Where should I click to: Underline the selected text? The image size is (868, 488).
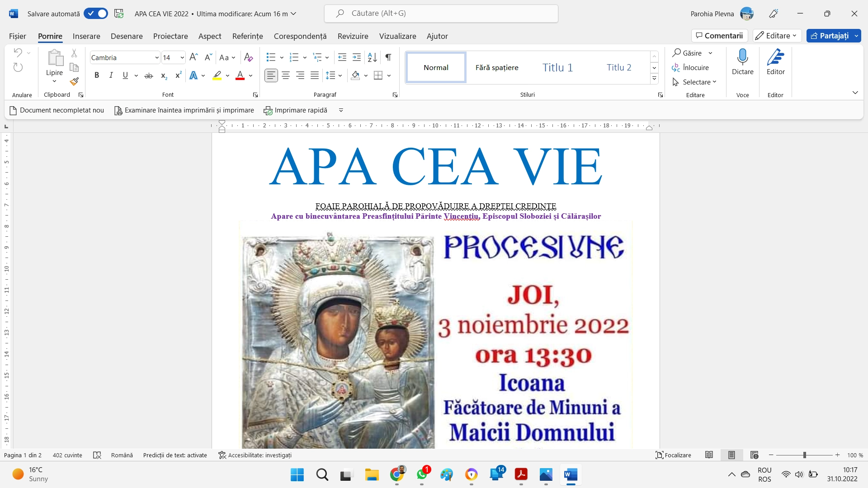coord(125,75)
